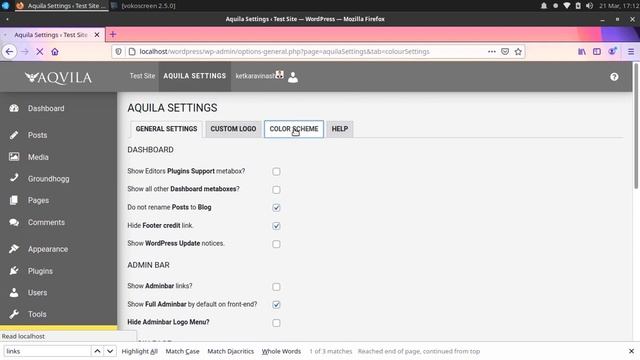Screen dimensions: 640x360
Task: Enable Show WordPress Update notices
Action: click(276, 244)
